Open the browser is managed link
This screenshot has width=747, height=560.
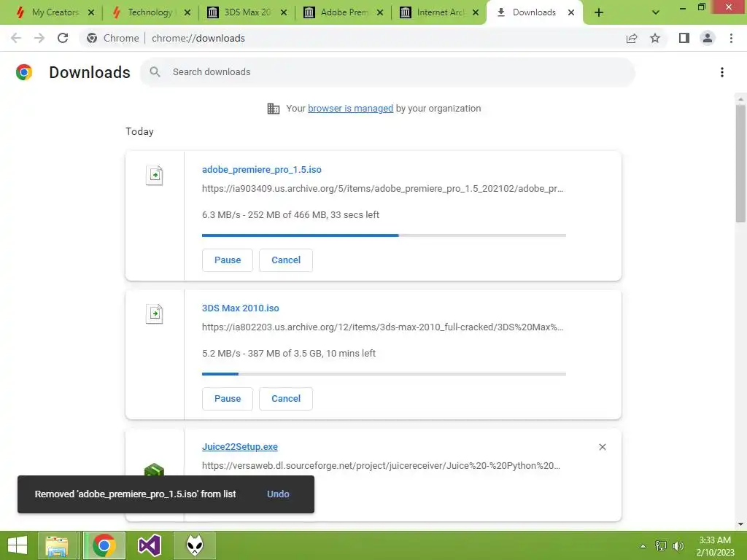click(x=350, y=109)
